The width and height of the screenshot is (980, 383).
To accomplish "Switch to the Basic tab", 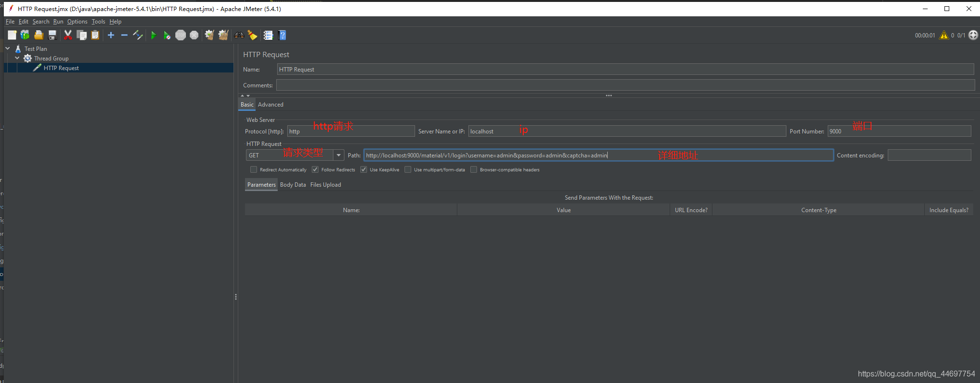I will click(x=247, y=105).
